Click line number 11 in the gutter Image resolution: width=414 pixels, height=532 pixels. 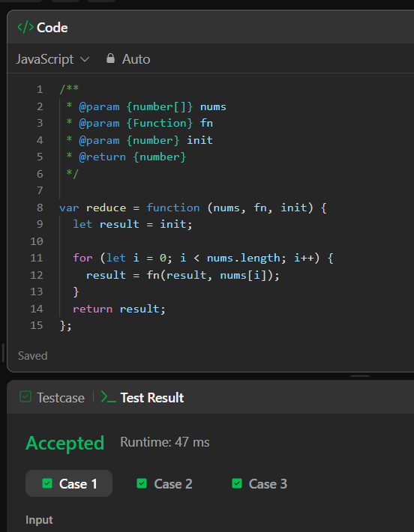tap(36, 258)
